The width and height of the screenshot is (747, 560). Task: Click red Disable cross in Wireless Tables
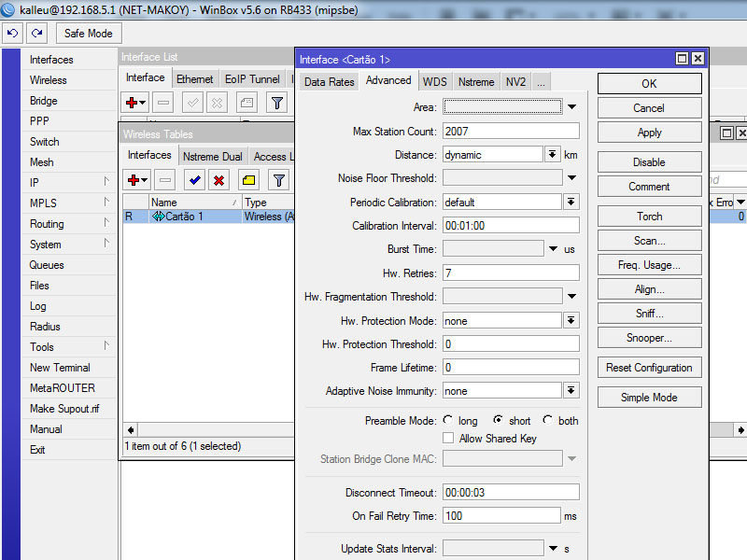click(218, 180)
